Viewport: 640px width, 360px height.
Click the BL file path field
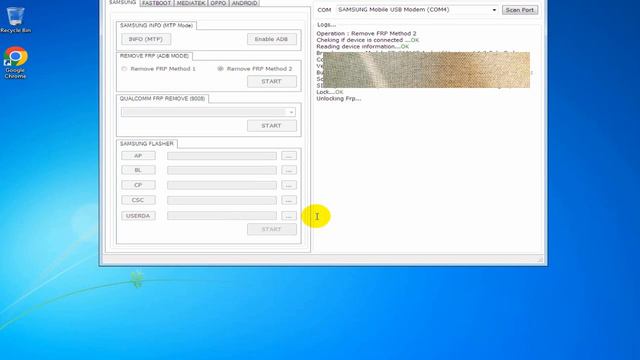pos(222,170)
